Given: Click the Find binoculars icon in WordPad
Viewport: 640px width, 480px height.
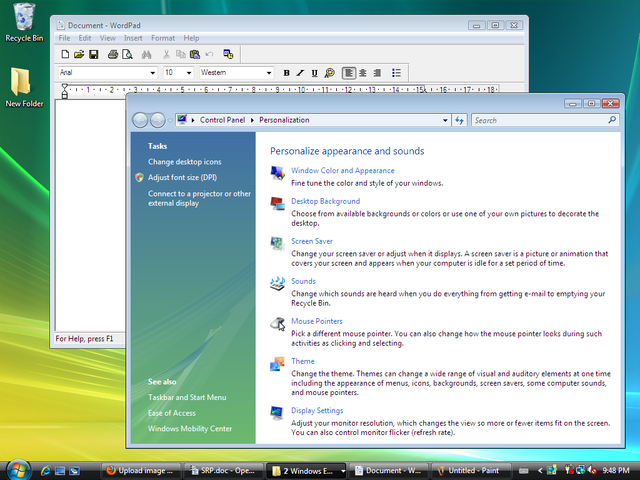Looking at the screenshot, I should (147, 54).
